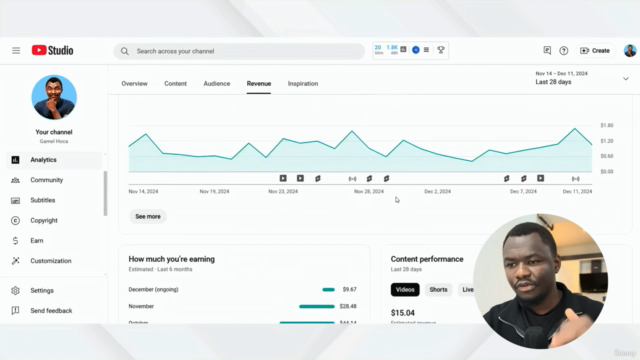Click live stream marker left of Nov 28
The width and height of the screenshot is (640, 360).
coord(352,179)
